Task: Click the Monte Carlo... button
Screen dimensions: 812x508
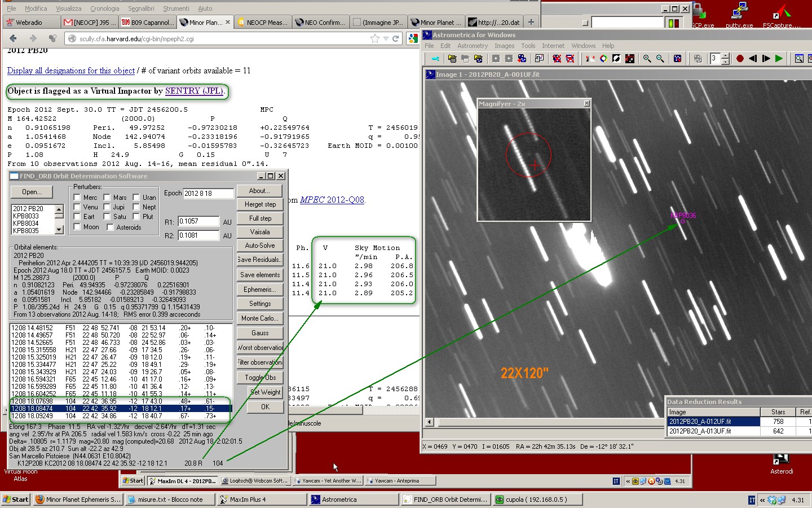Action: (260, 318)
